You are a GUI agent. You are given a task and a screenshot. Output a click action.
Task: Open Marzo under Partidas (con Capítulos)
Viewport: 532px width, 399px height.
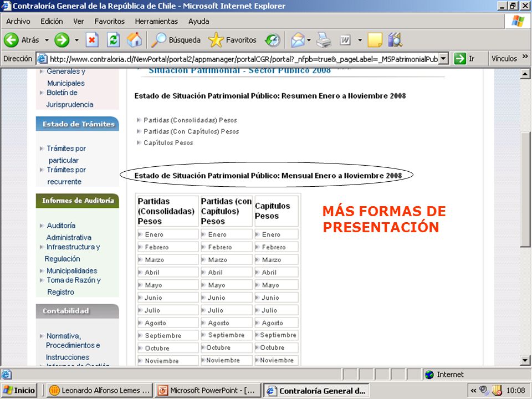click(217, 259)
